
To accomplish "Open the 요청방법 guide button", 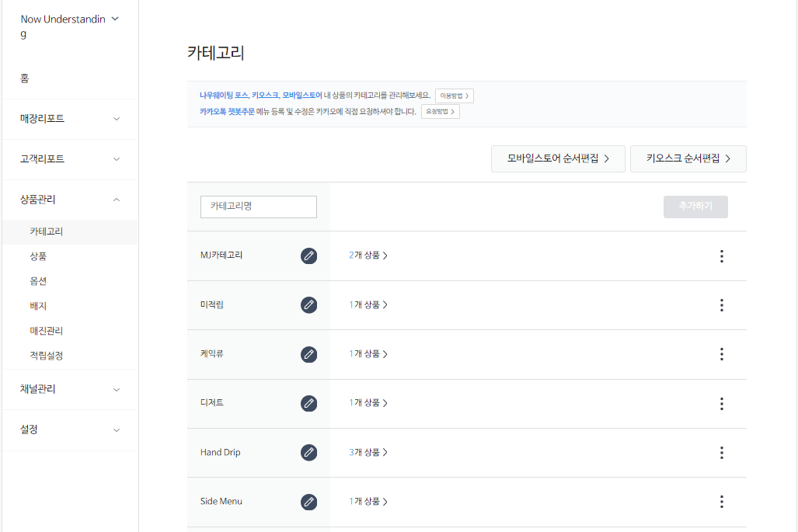I will (441, 111).
